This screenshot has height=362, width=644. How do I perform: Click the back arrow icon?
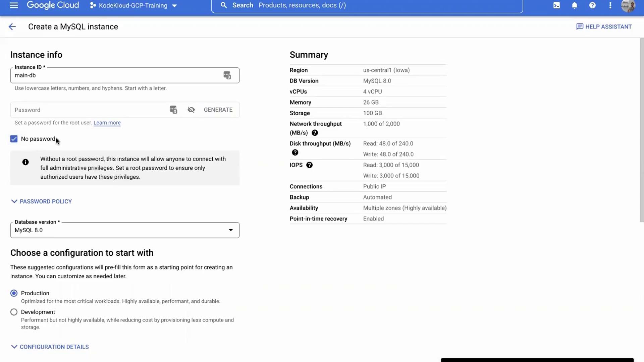(12, 27)
